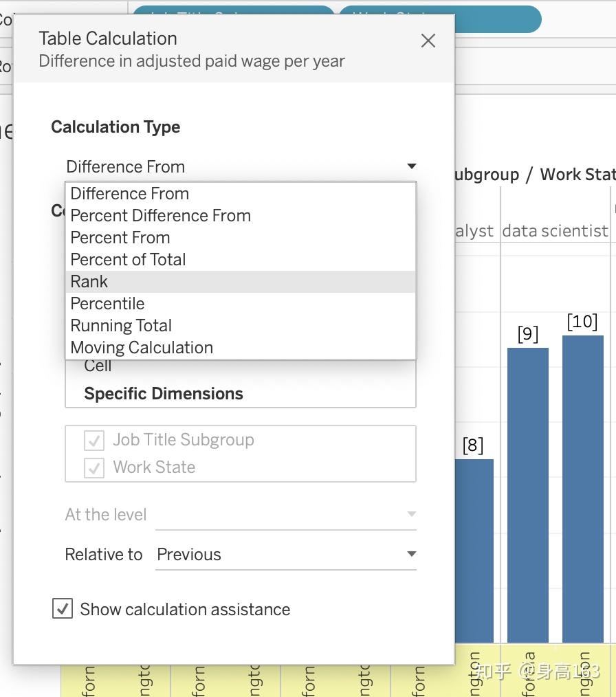
Task: Select Running Total calculation option
Action: tap(120, 325)
